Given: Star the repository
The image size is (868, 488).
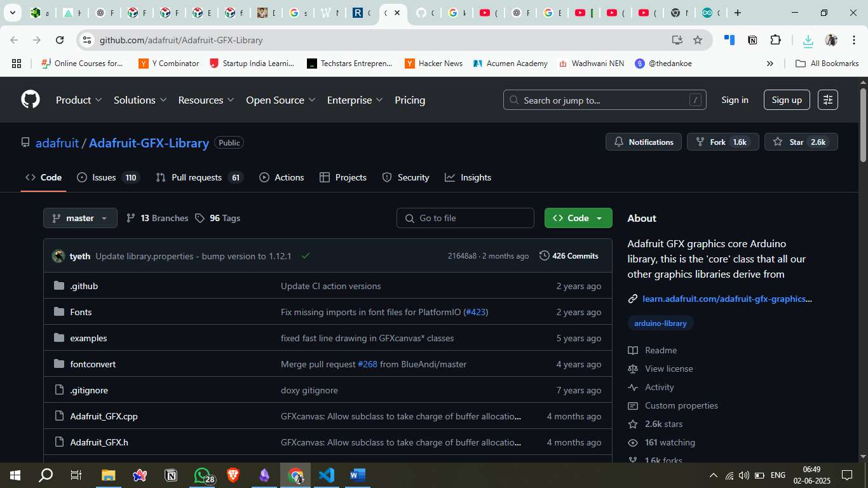Looking at the screenshot, I should click(801, 142).
